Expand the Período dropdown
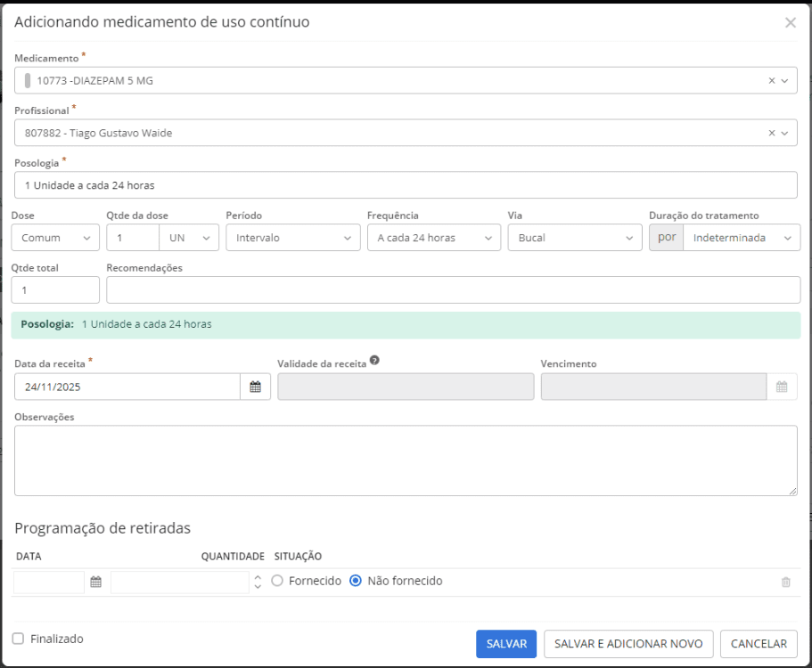The height and width of the screenshot is (668, 812). (292, 238)
